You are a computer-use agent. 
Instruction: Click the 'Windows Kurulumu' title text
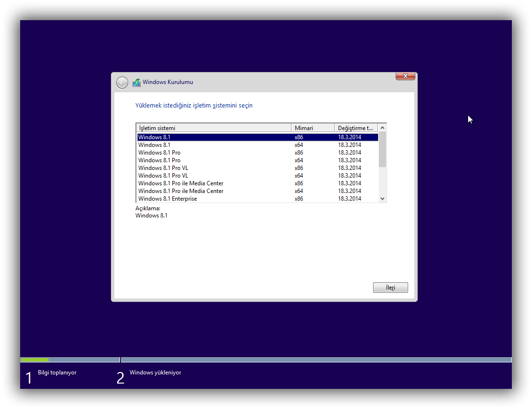[168, 82]
